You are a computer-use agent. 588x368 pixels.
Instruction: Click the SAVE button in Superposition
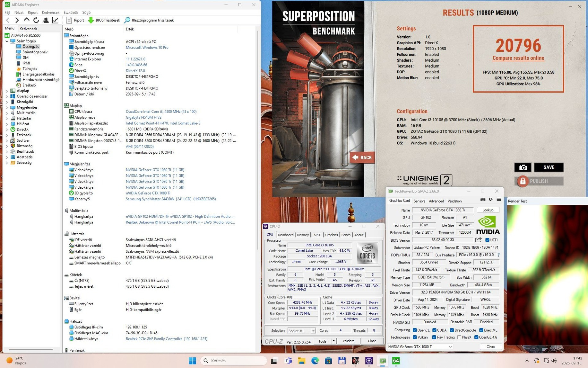point(549,167)
